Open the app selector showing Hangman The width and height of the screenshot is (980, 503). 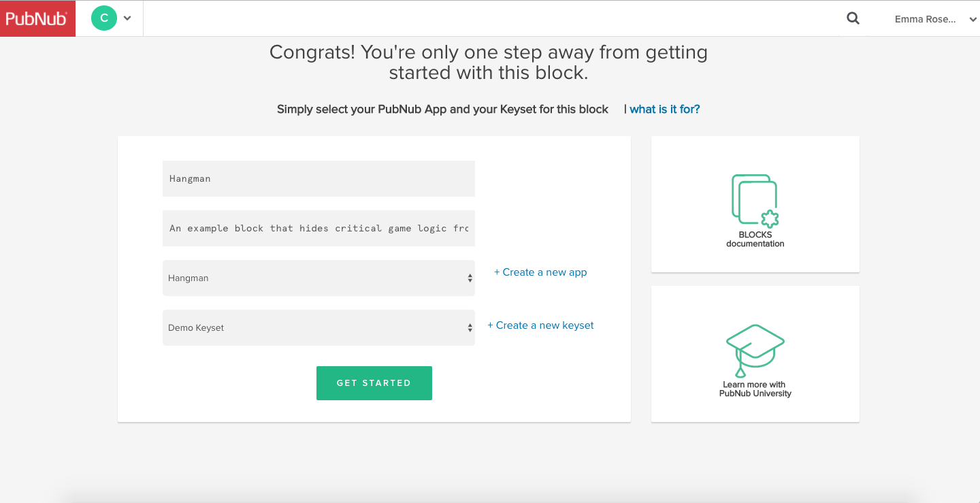[318, 278]
